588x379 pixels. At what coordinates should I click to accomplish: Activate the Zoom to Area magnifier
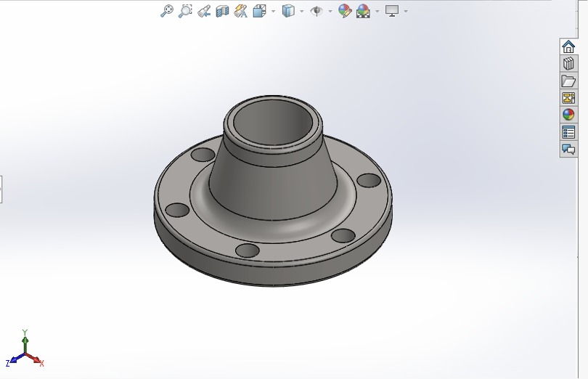185,11
